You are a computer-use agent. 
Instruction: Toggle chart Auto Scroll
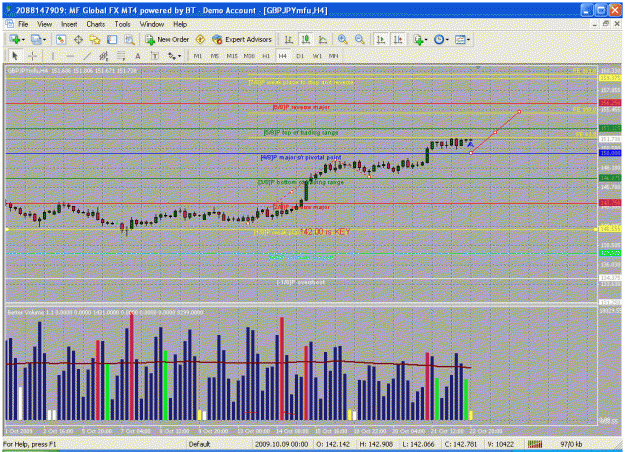381,39
